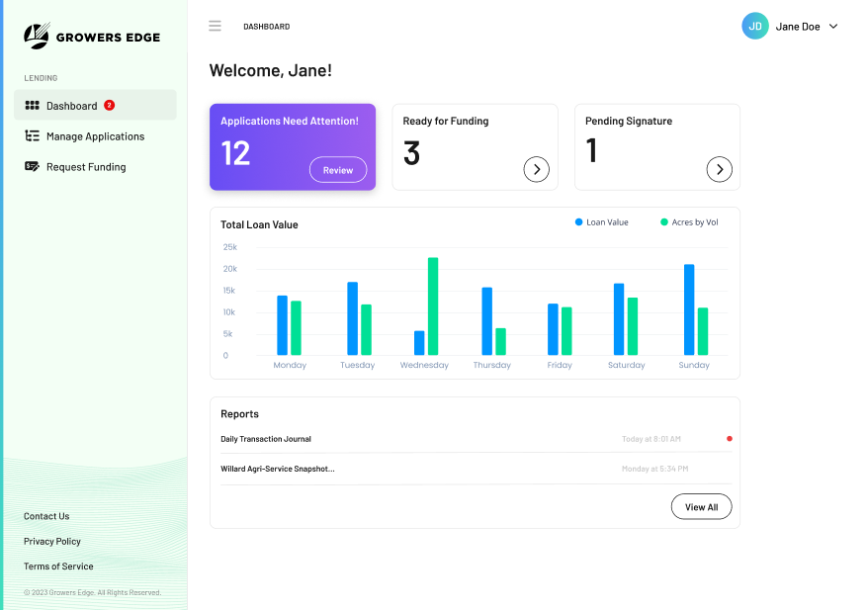Click the Jane Doe user name
The image size is (868, 610).
tap(798, 27)
